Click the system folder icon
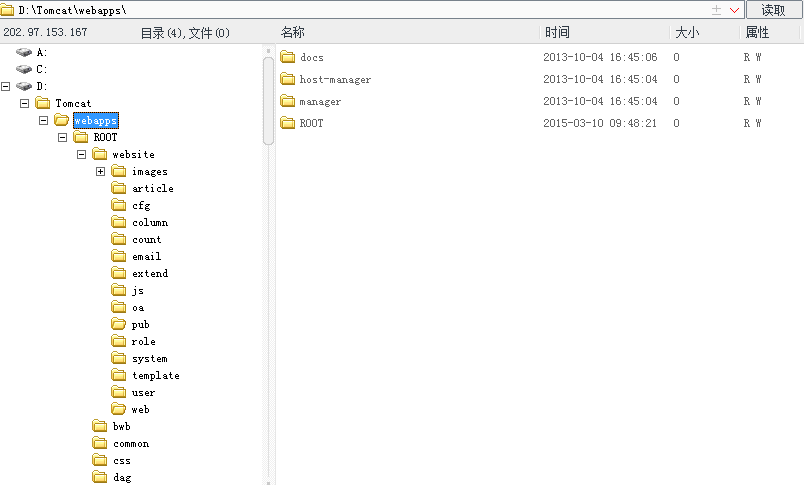804x485 pixels. [x=118, y=357]
